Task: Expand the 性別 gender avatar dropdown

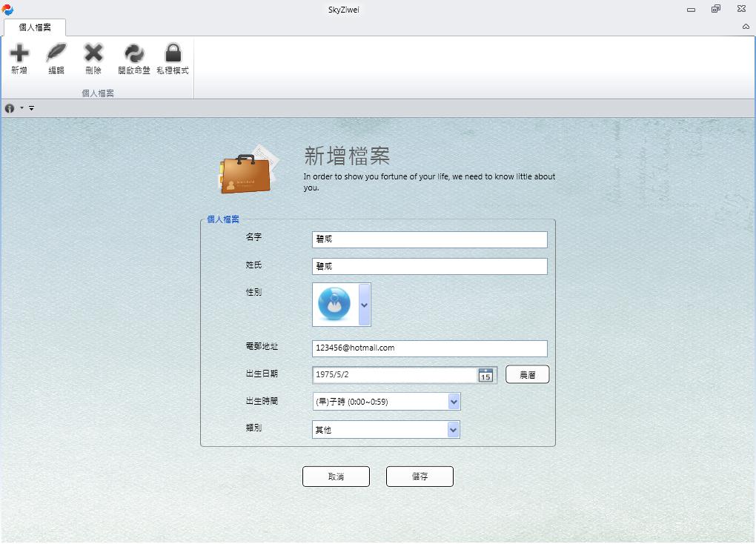Action: pos(364,305)
